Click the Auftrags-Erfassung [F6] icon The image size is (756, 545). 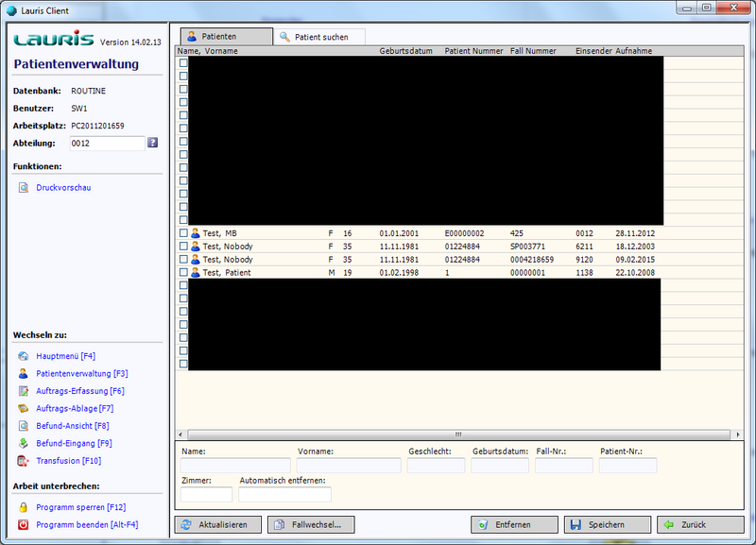pyautogui.click(x=24, y=391)
